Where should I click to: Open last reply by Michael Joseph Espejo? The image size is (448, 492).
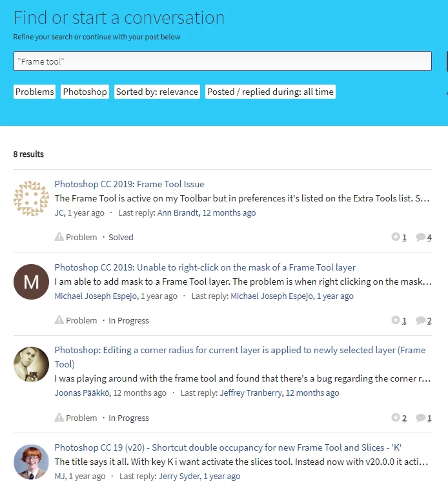292,296
